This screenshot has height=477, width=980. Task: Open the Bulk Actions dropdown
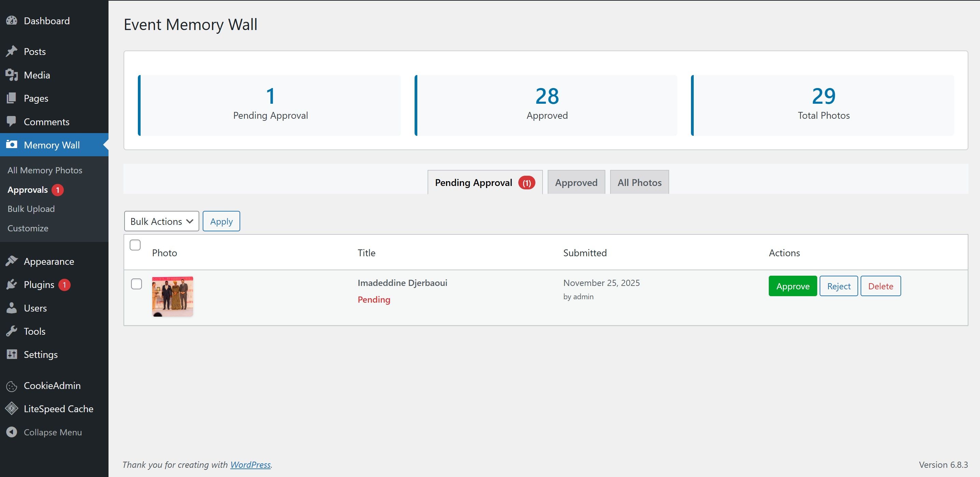(161, 221)
